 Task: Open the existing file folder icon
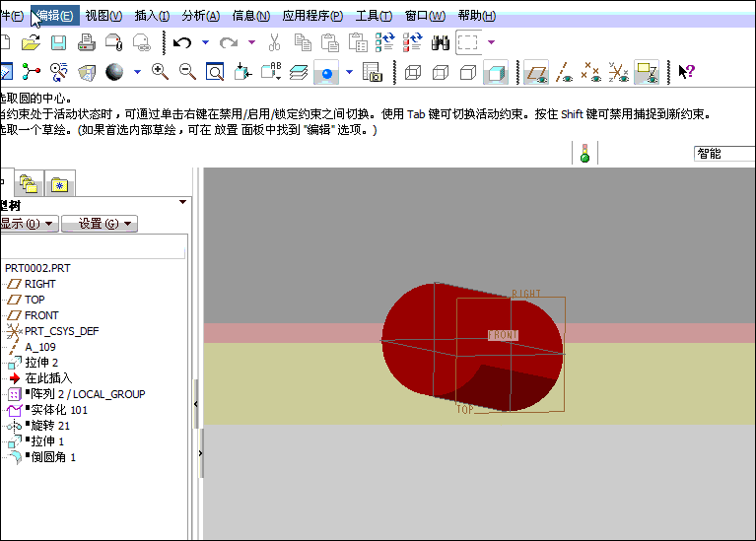31,43
